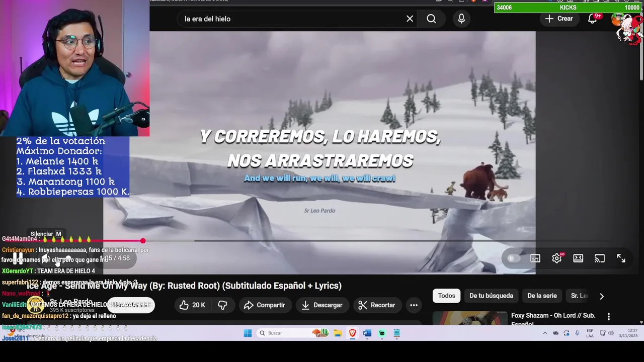Screen dimensions: 644x362
Task: Click the microphone tray icon
Action: point(577,333)
